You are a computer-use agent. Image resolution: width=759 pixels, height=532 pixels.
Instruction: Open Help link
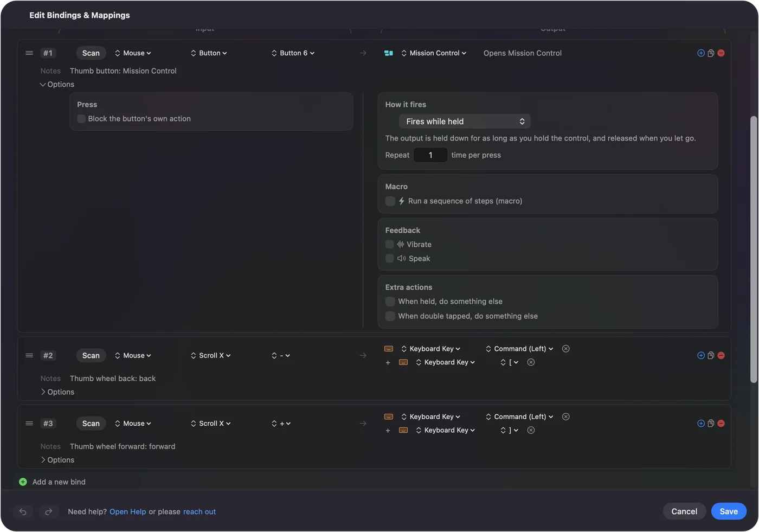click(x=128, y=512)
